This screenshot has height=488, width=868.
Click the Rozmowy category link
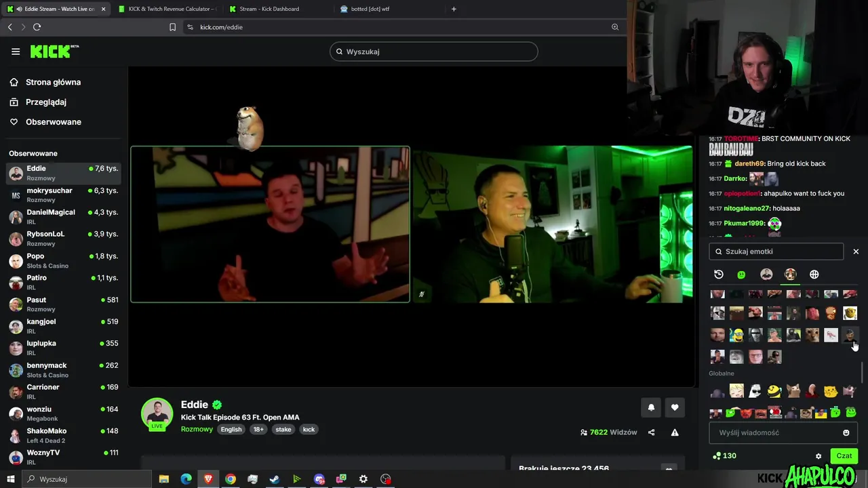(197, 429)
